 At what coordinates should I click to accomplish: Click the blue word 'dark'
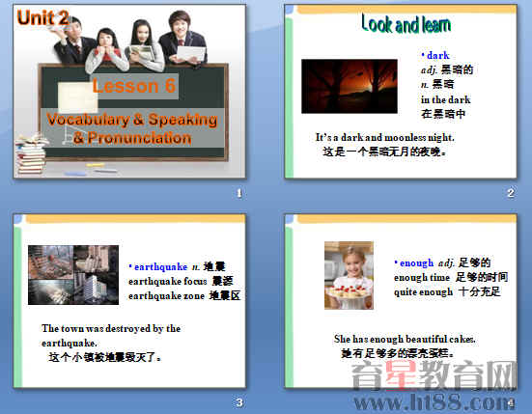(438, 55)
